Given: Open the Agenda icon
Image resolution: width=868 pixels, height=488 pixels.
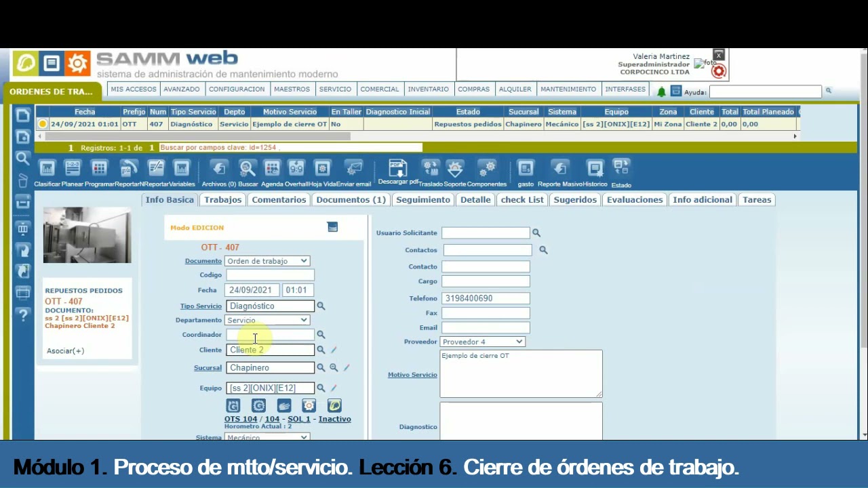Looking at the screenshot, I should tap(272, 168).
